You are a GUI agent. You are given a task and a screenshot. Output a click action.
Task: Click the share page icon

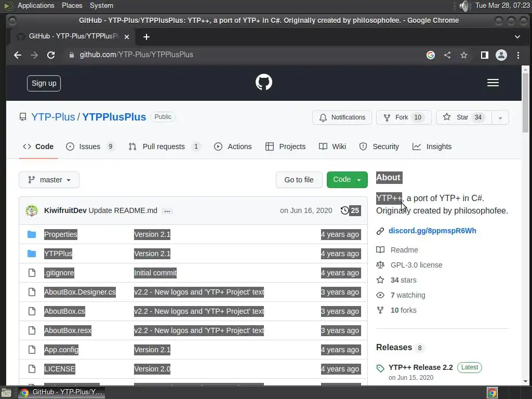pos(447,55)
